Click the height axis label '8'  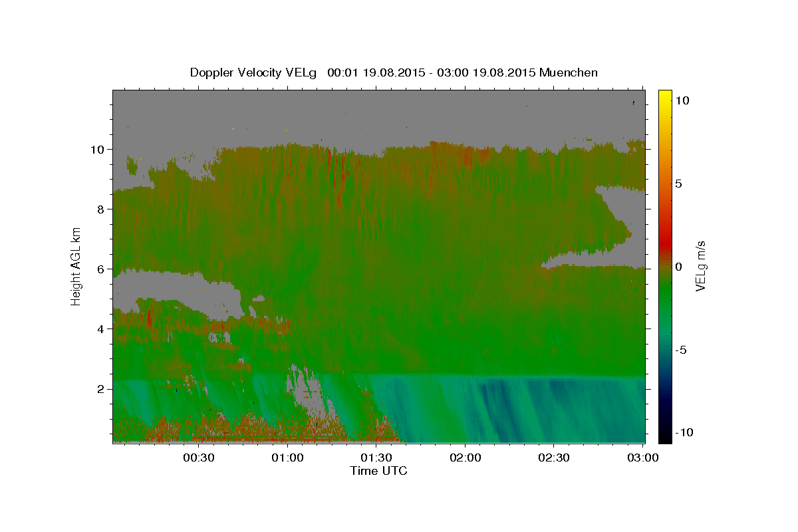100,209
